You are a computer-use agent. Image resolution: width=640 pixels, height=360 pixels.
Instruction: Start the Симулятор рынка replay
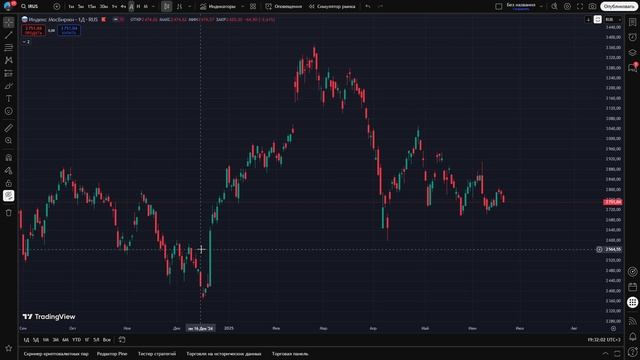point(332,7)
